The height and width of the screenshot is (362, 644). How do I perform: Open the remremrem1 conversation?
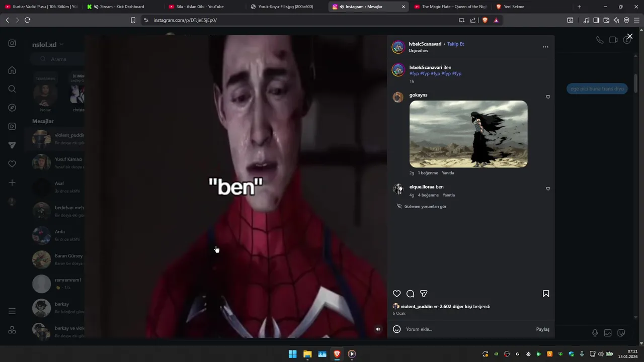click(55, 284)
